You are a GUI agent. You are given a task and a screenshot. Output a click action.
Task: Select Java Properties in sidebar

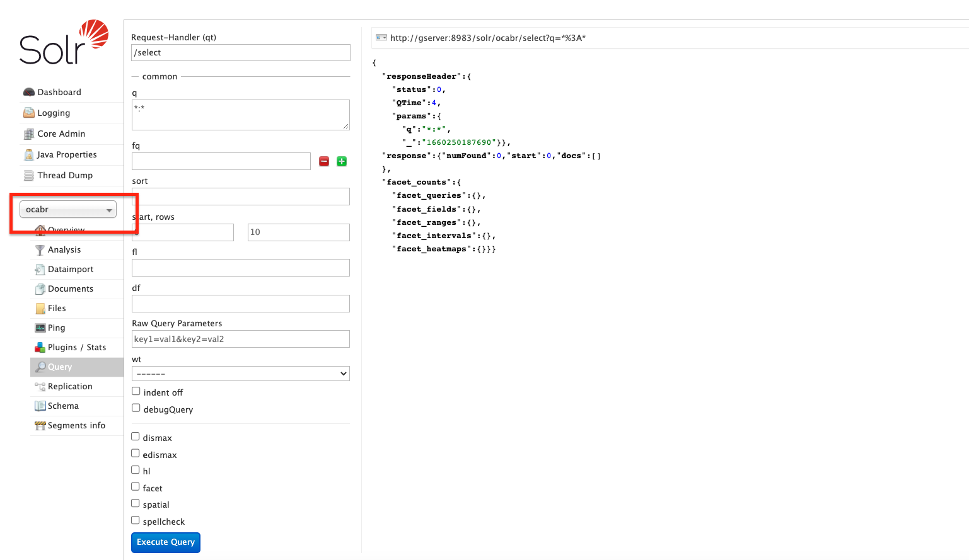67,154
